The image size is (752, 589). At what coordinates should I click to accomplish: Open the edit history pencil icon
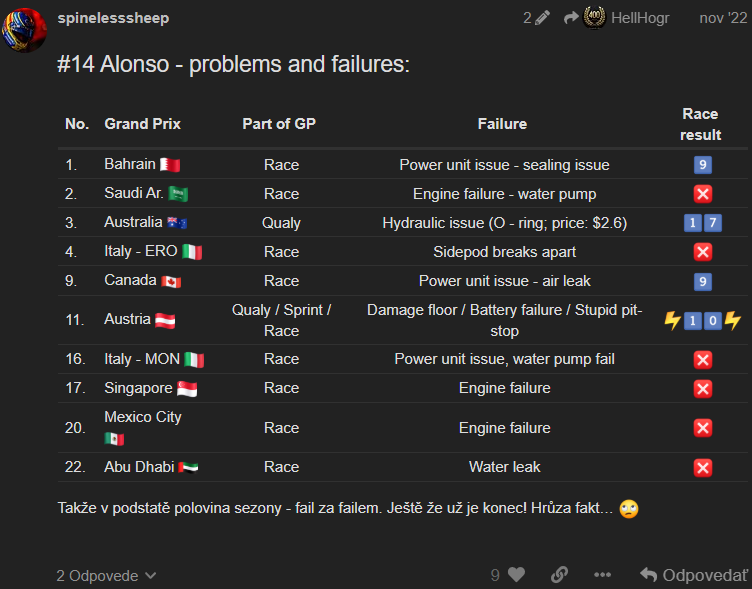click(x=542, y=18)
